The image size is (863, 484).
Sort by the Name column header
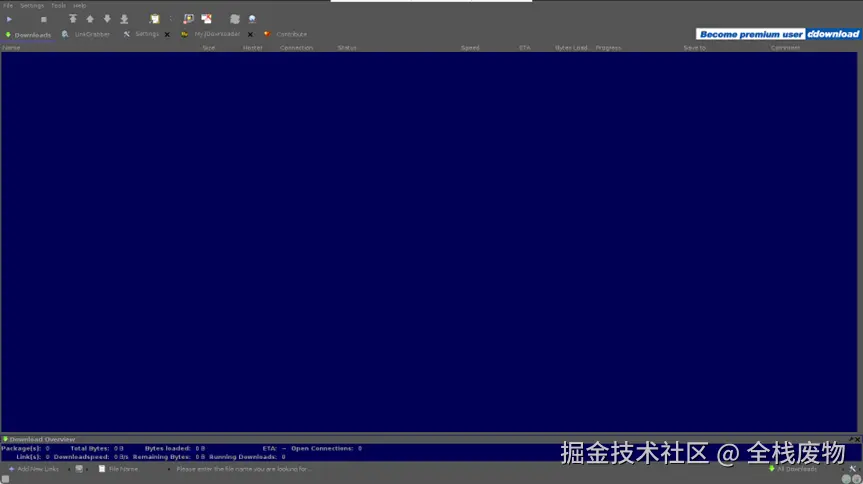(11, 48)
